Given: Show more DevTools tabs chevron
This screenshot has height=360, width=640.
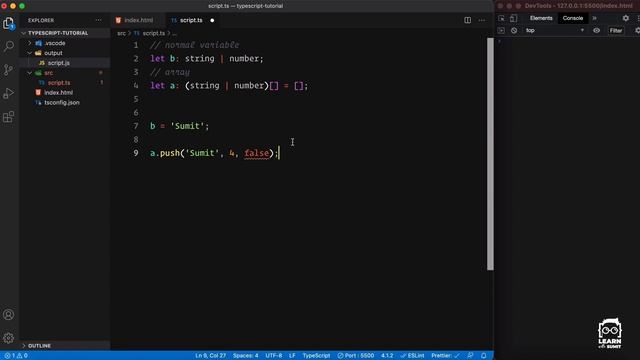Looking at the screenshot, I should [594, 18].
